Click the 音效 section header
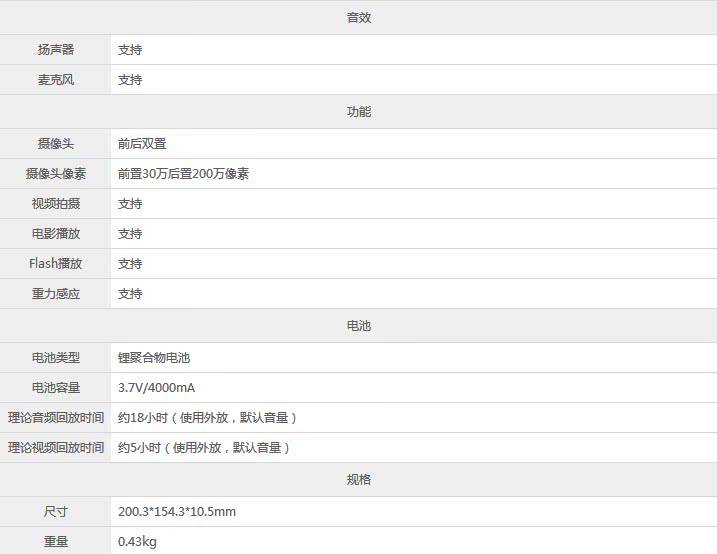The width and height of the screenshot is (717, 554). 358,18
